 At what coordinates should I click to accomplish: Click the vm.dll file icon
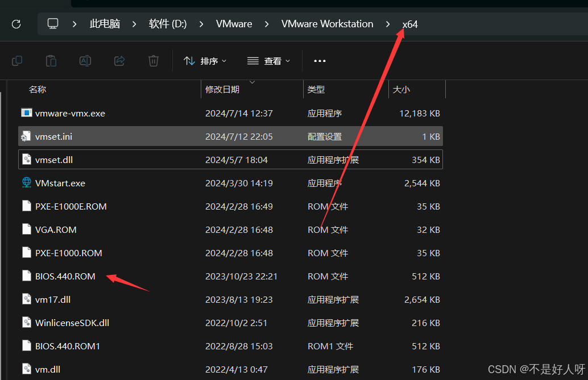pyautogui.click(x=27, y=369)
